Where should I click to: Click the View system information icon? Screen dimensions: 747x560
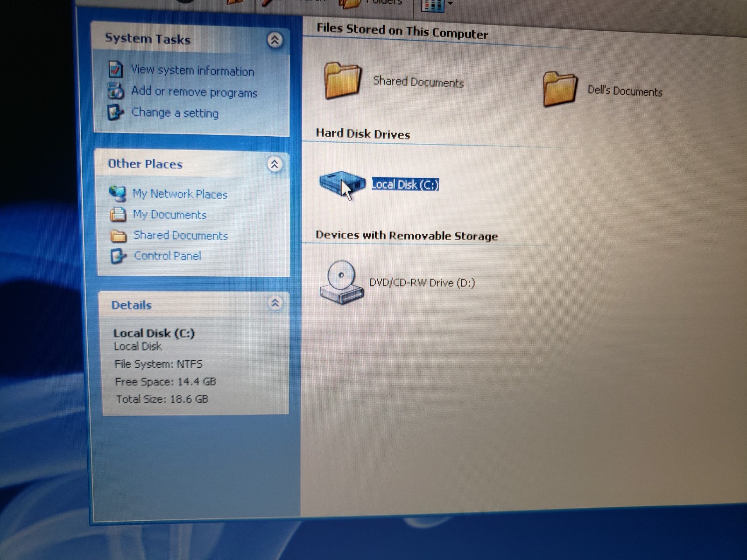pyautogui.click(x=115, y=69)
